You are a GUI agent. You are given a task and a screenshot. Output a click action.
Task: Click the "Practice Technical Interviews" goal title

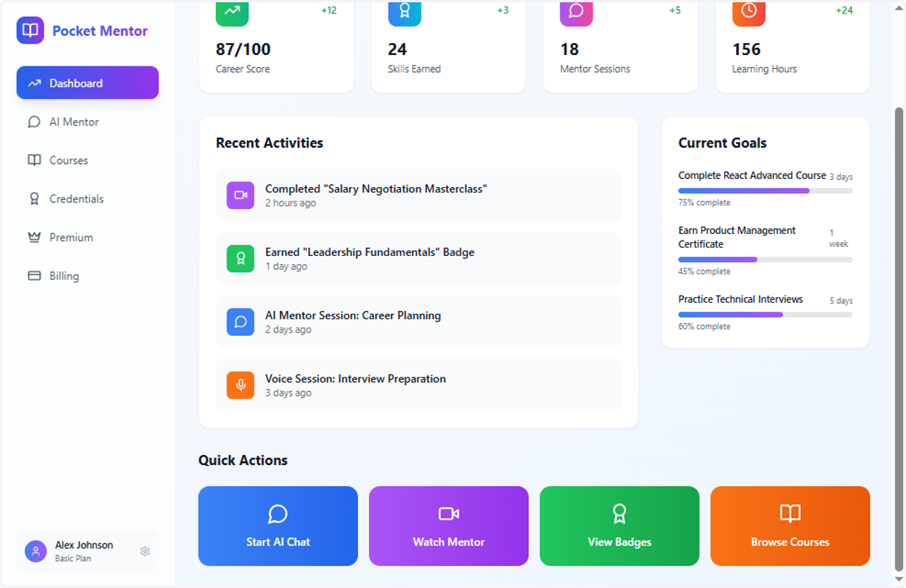tap(741, 299)
